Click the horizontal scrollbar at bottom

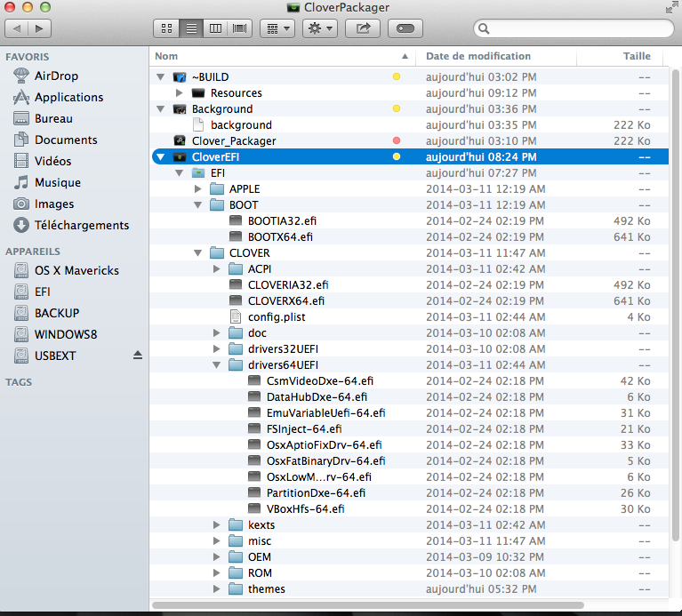(x=368, y=605)
